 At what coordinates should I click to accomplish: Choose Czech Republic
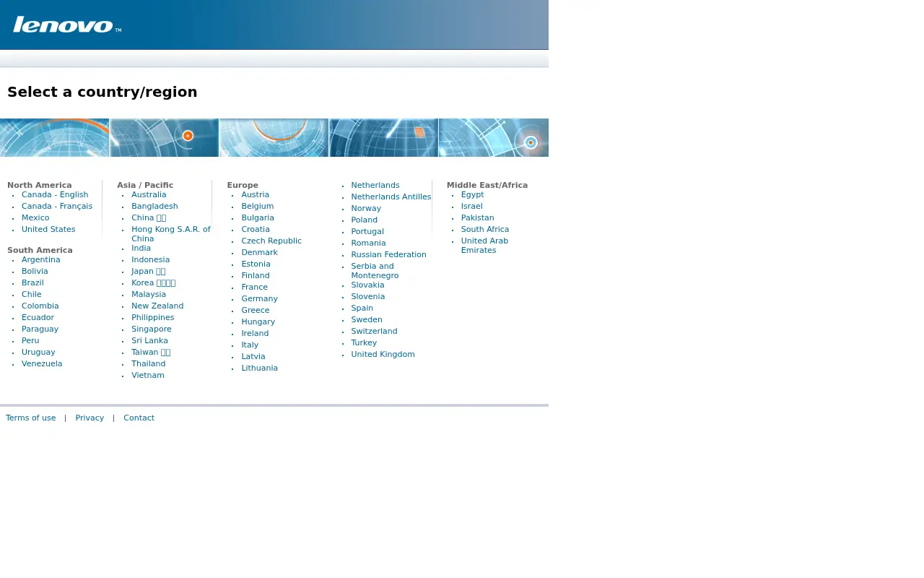[271, 241]
